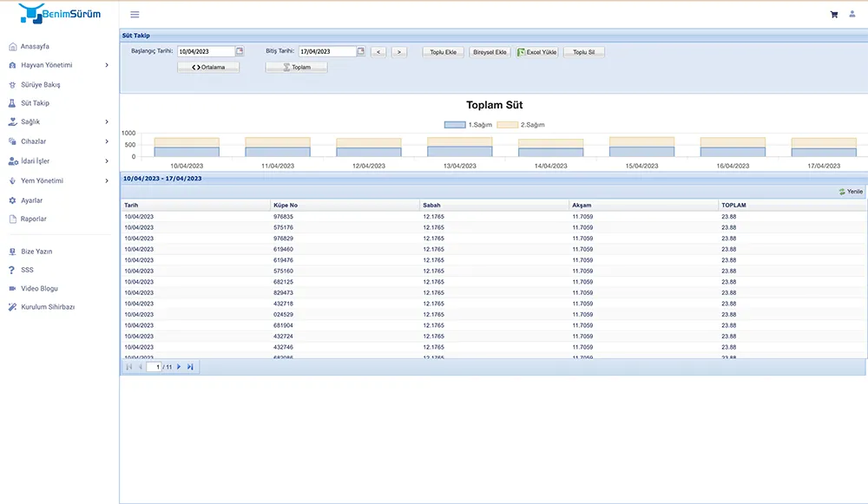Expand Hayvan Yönetimi sidebar menu
Viewport: 868px width, 504px height.
coord(58,65)
